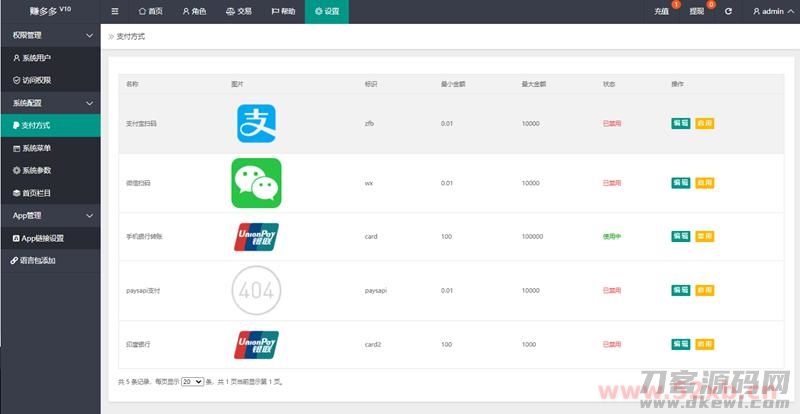This screenshot has height=414, width=800.
Task: Open the rows-per-page dropdown showing 20
Action: click(x=193, y=381)
